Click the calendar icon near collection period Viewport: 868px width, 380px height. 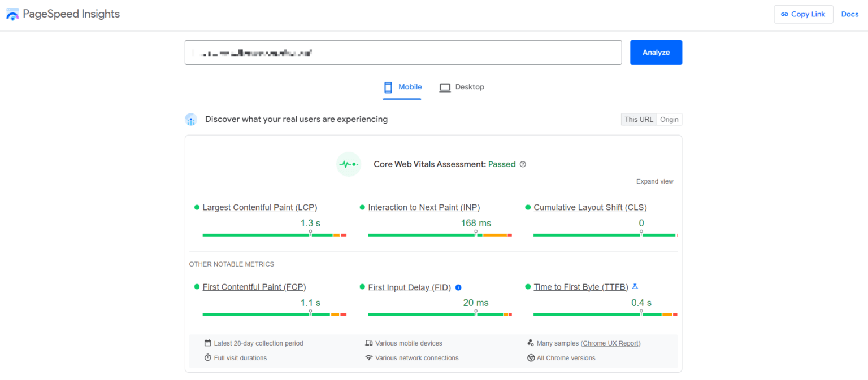(x=206, y=343)
